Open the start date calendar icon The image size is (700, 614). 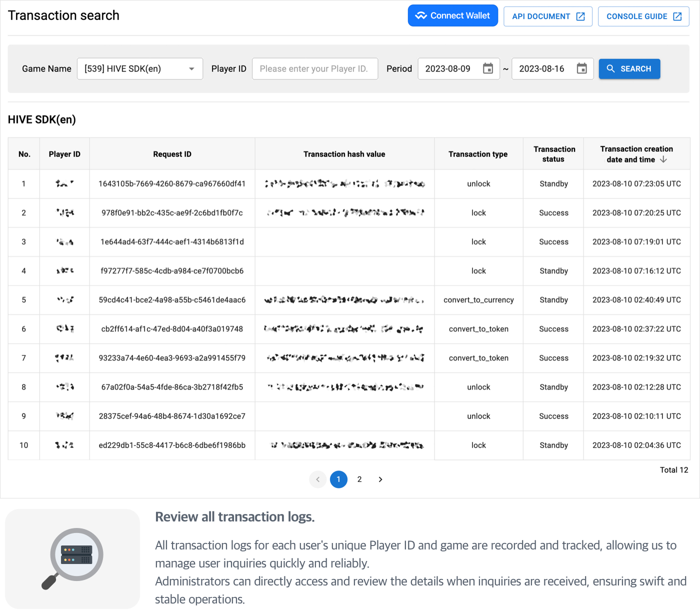point(488,68)
